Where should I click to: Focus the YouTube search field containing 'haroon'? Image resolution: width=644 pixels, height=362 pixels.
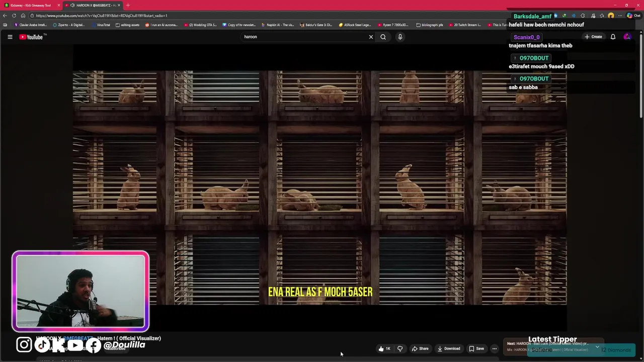point(304,37)
